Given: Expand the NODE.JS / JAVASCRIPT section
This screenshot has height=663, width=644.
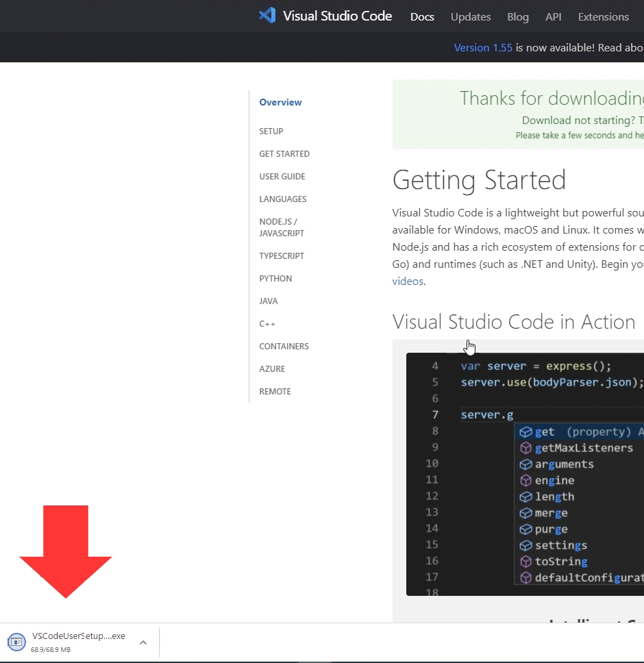Looking at the screenshot, I should [x=282, y=227].
